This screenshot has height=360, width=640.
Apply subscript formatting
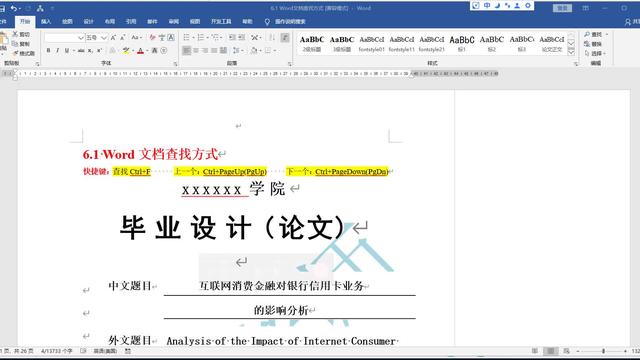point(90,51)
